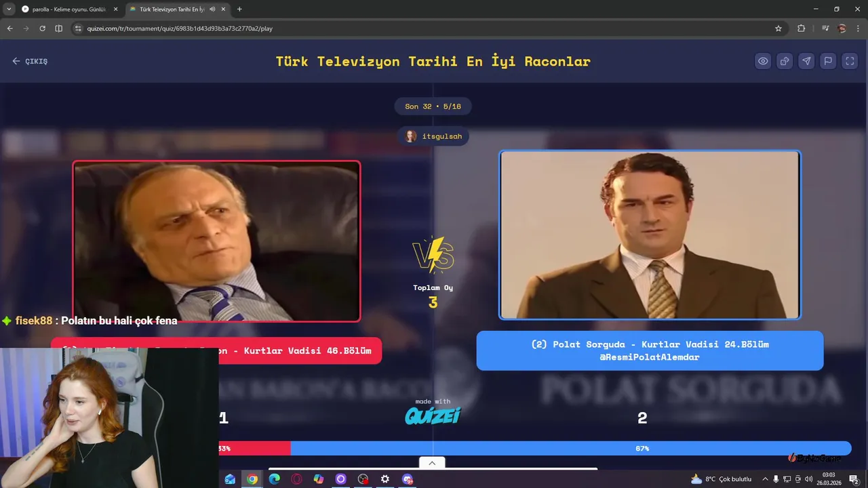Select the blue Polat Sorguda label button

click(x=650, y=350)
